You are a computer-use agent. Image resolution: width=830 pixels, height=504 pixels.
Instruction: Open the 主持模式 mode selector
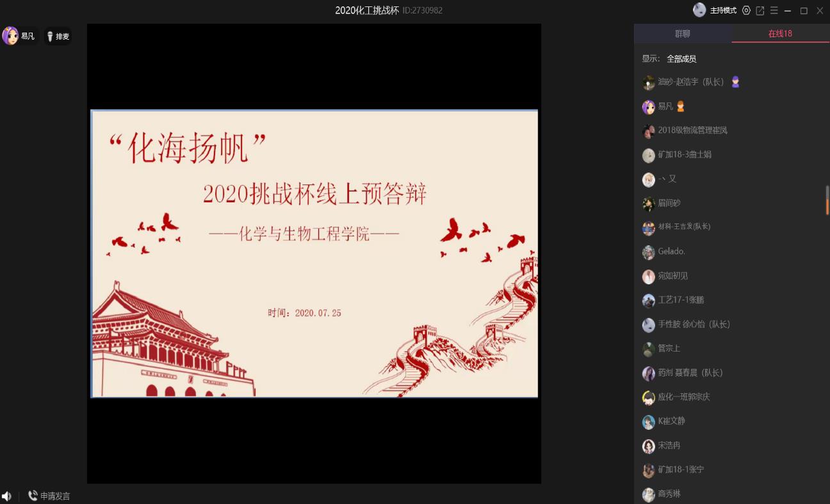(723, 10)
